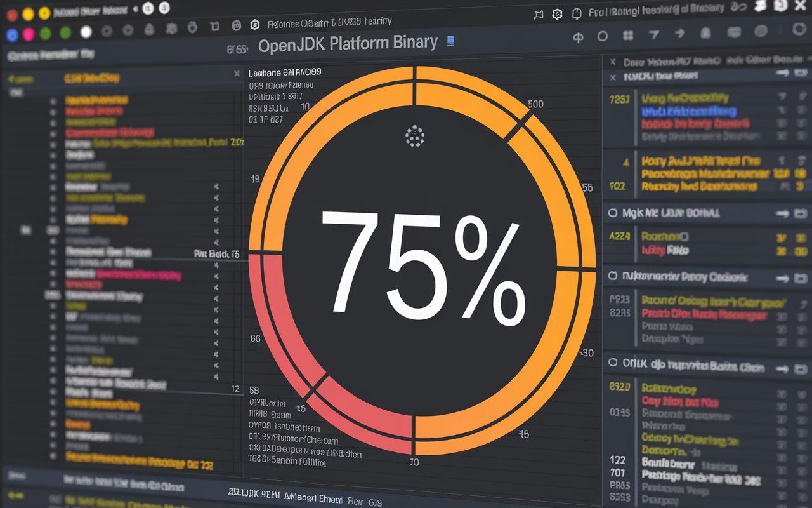
Task: Close the left panel with its X button
Action: point(237,74)
